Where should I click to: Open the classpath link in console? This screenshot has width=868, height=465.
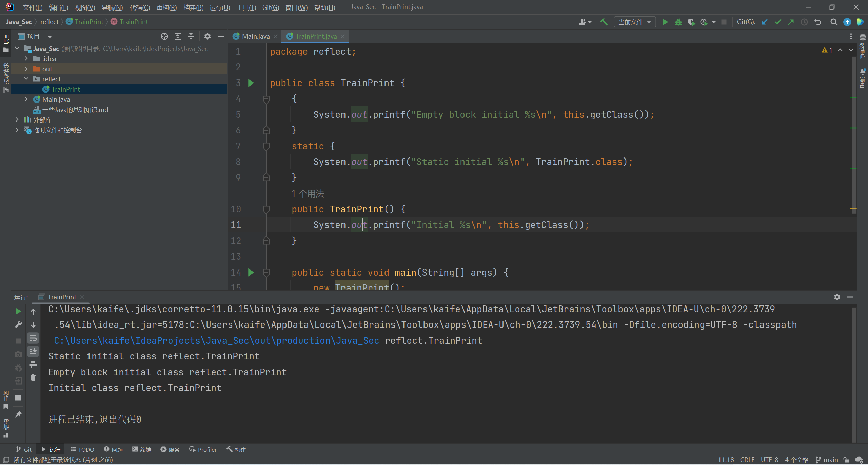(x=216, y=341)
